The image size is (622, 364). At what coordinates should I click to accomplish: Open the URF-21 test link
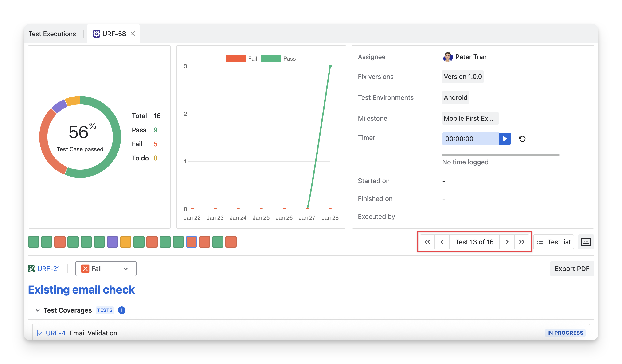click(49, 269)
